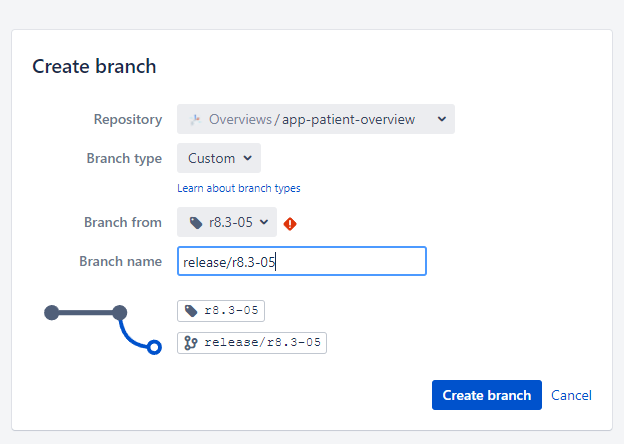Screen dimensions: 624x444
Task: Click the Custom branch type text
Action: point(211,158)
